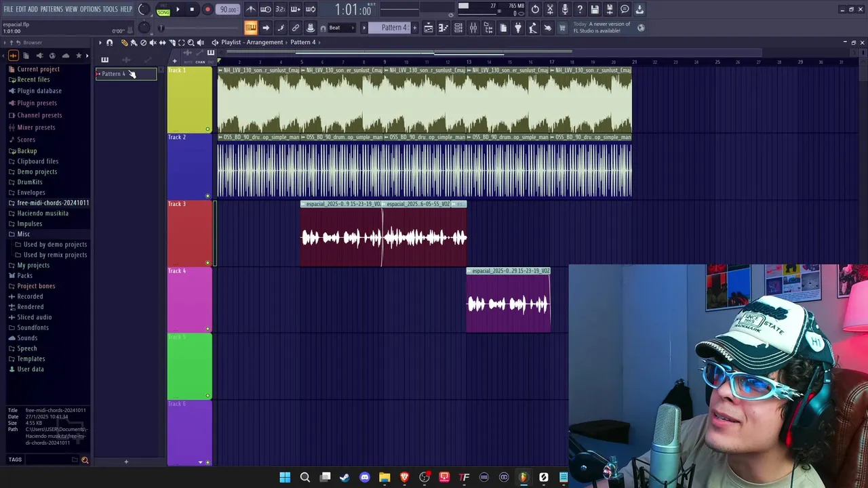The image size is (868, 488).
Task: Click the question mark help icon
Action: (580, 9)
